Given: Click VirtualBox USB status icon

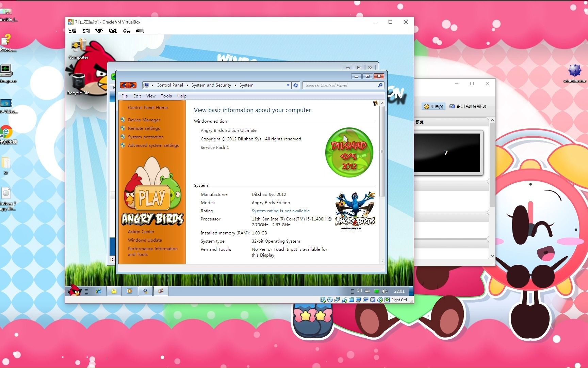Looking at the screenshot, I should click(344, 300).
